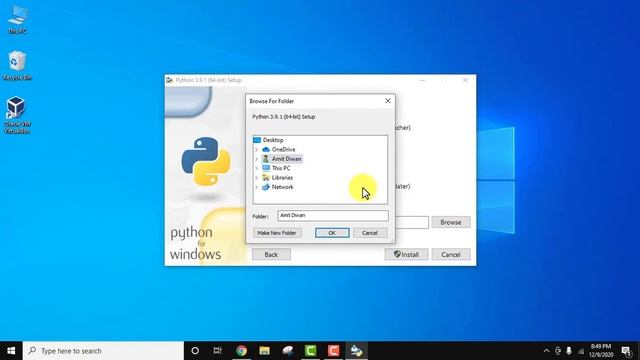Screen dimensions: 640x360
Task: Click Browse in Python Setup window
Action: pyautogui.click(x=451, y=222)
